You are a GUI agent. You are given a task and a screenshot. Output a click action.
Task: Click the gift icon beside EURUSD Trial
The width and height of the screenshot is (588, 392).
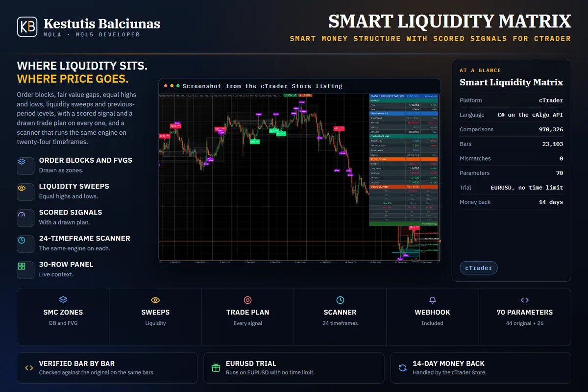[x=216, y=367]
